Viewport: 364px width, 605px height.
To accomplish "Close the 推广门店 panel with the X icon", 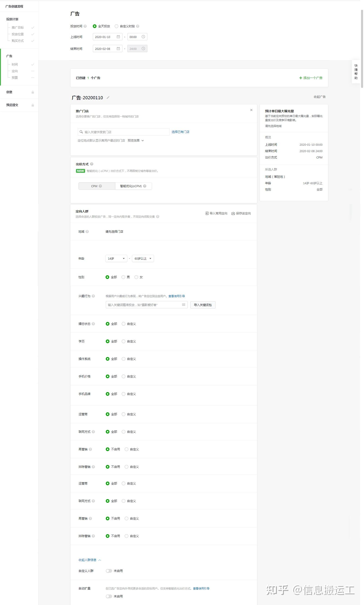I will point(251,110).
